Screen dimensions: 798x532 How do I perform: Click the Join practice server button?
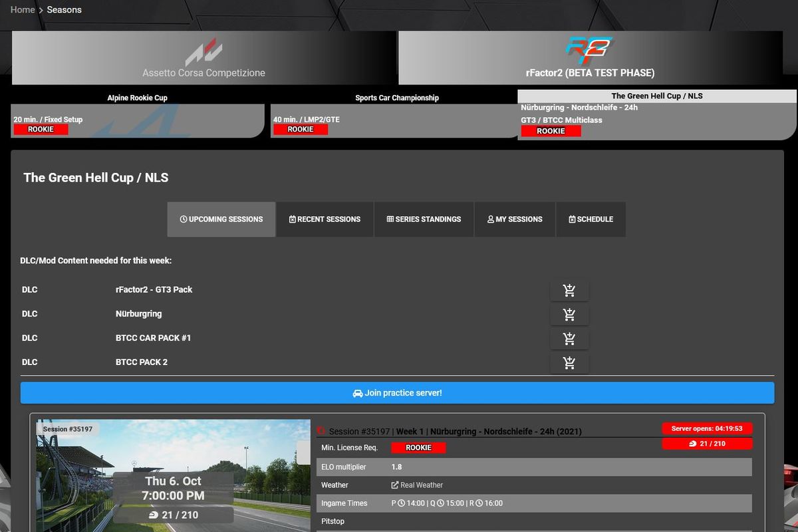pyautogui.click(x=397, y=392)
